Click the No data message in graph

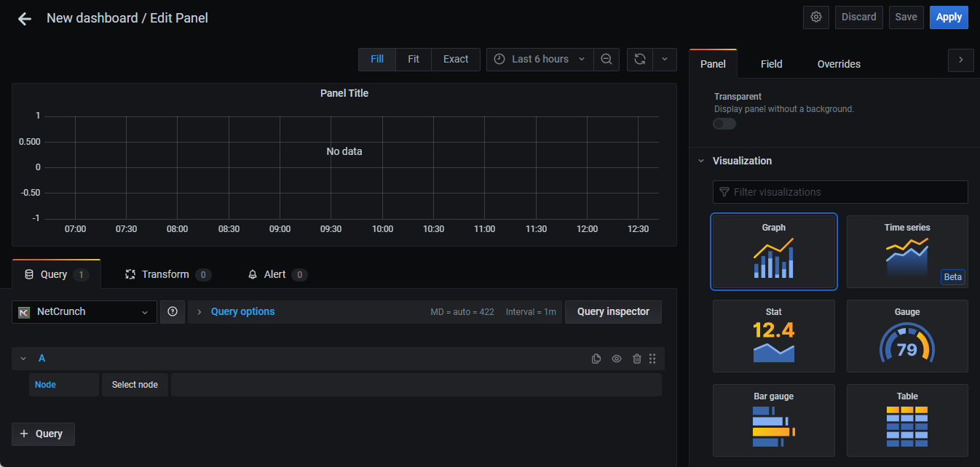[344, 151]
